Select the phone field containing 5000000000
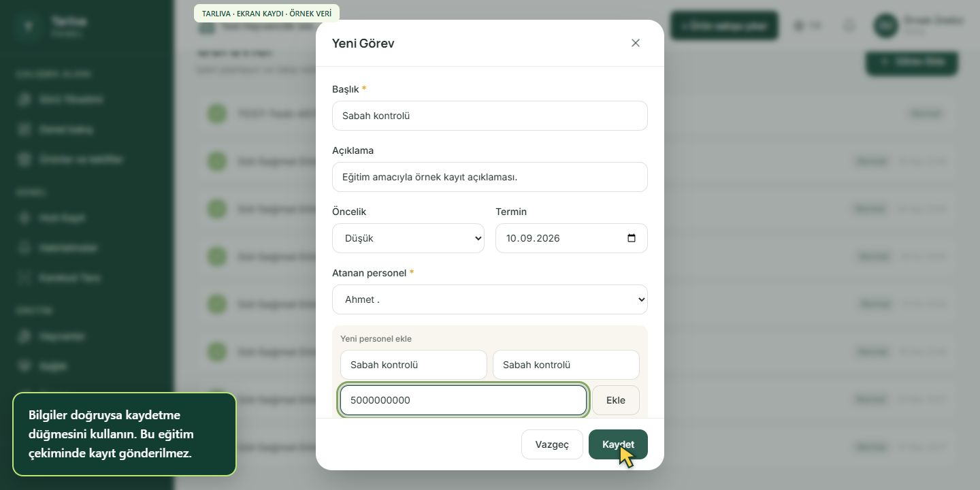The width and height of the screenshot is (980, 490). [463, 400]
